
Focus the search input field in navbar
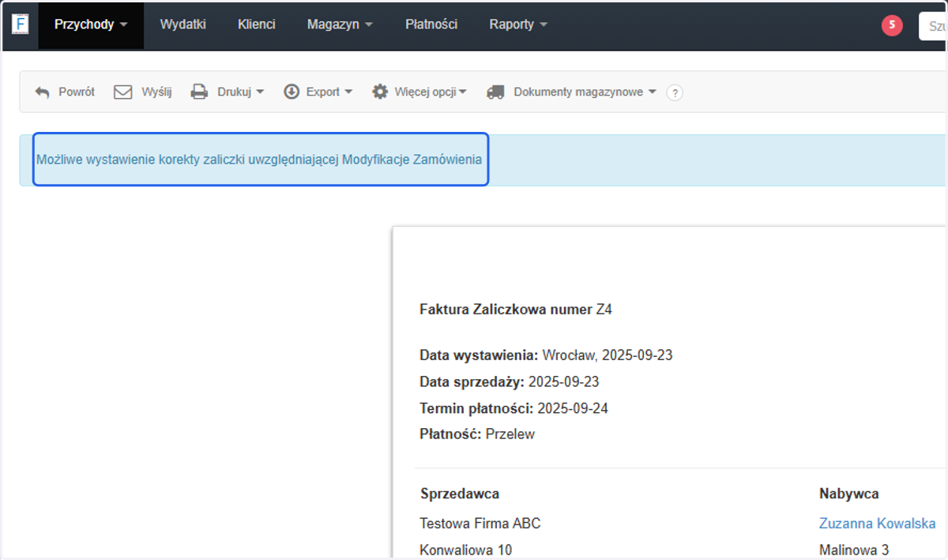(933, 25)
